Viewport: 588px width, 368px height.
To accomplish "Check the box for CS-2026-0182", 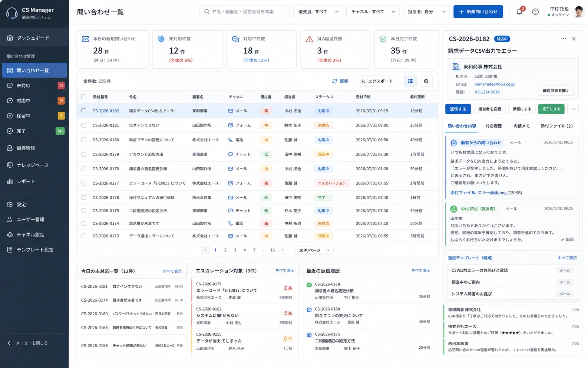I will [x=84, y=111].
